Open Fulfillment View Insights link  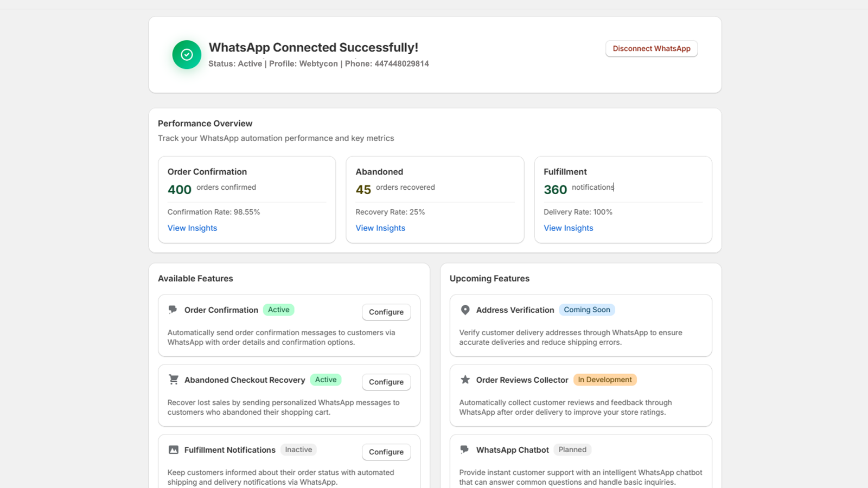pyautogui.click(x=568, y=228)
